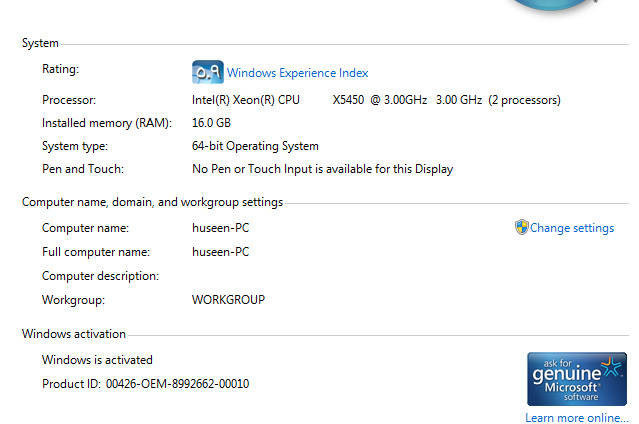Select the processor value Intel(R) Xeon(R) CPU
The width and height of the screenshot is (639, 424).
[246, 100]
